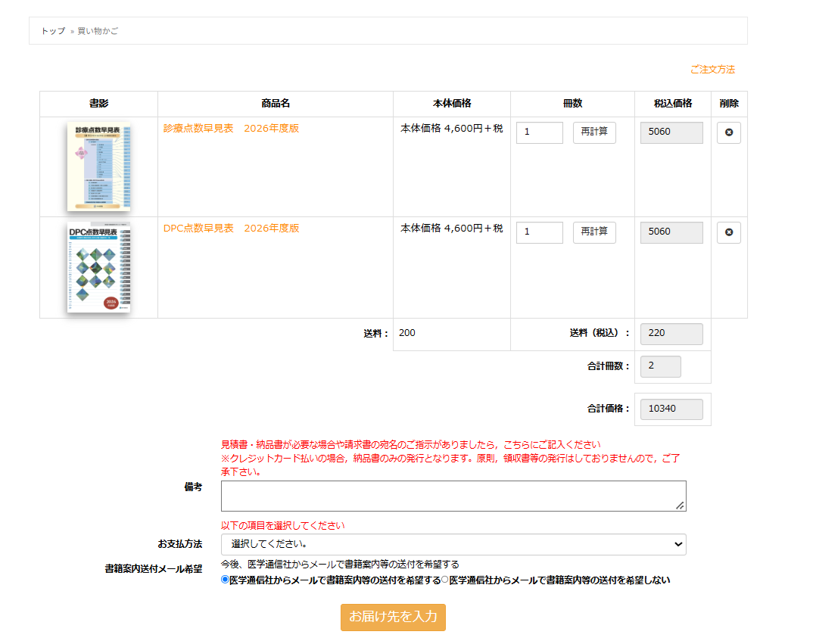Click the 削除 column header
Viewport: 819px width, 644px height.
729,104
